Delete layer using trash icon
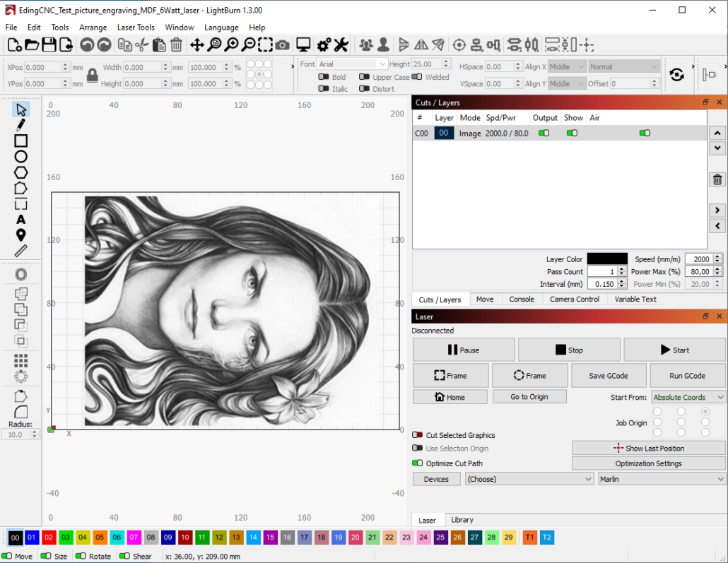The width and height of the screenshot is (728, 563). click(717, 179)
